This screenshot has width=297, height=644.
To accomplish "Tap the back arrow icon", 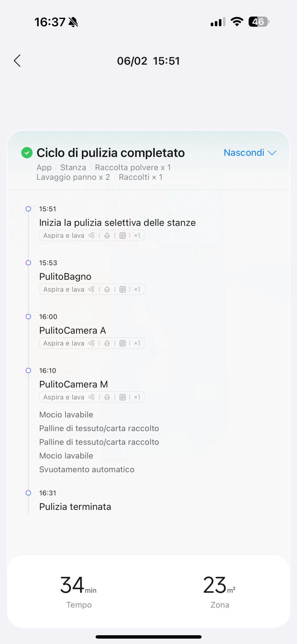I will point(17,61).
